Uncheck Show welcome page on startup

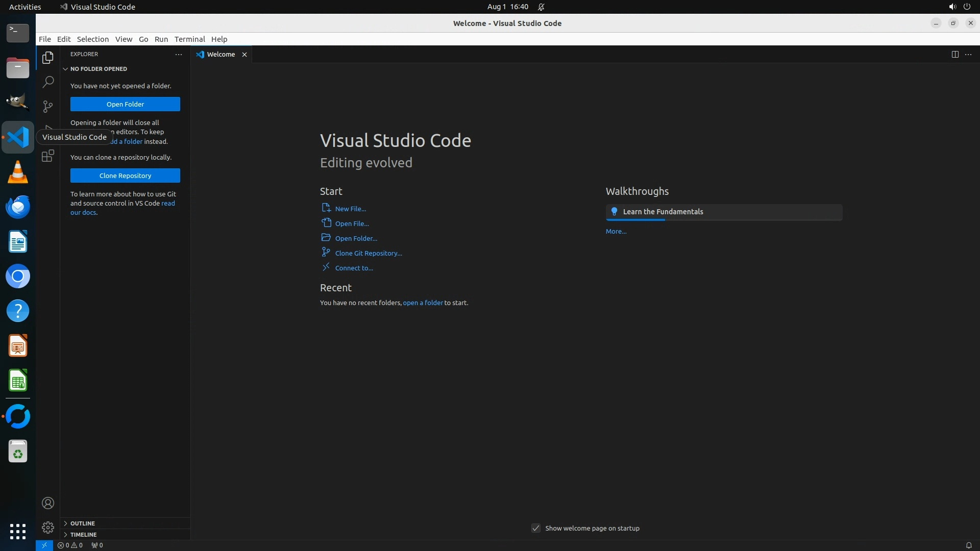click(536, 529)
